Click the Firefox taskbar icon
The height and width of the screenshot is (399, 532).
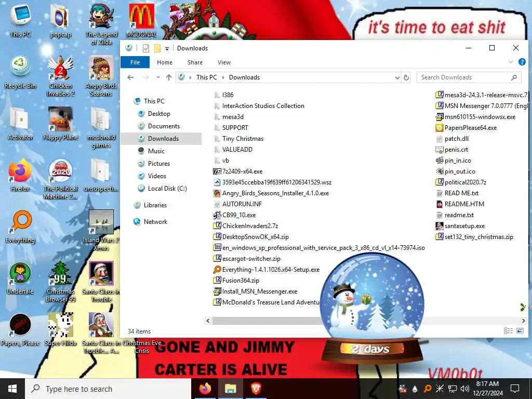[x=205, y=389]
